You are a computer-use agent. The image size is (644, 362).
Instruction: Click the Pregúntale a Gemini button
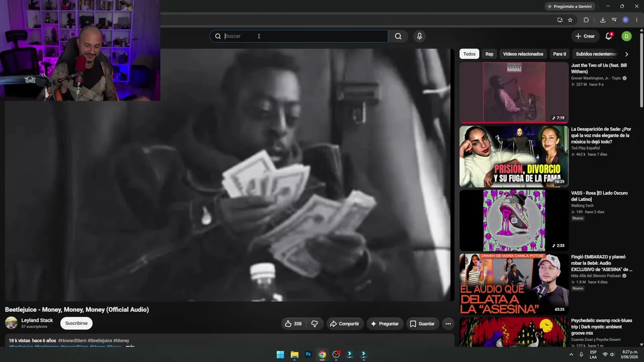pyautogui.click(x=570, y=7)
